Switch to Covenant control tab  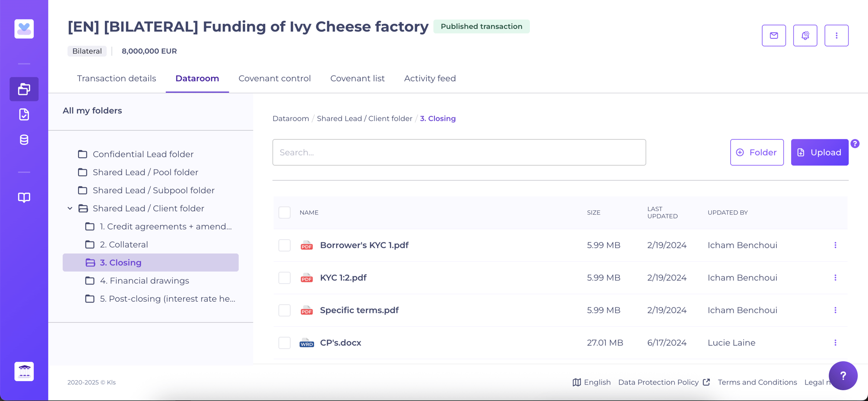tap(275, 79)
